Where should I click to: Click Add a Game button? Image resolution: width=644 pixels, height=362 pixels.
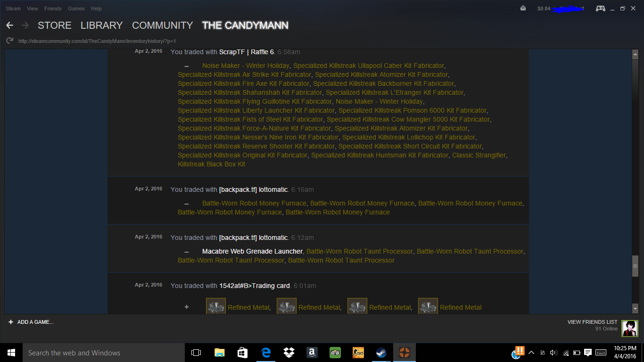click(31, 322)
